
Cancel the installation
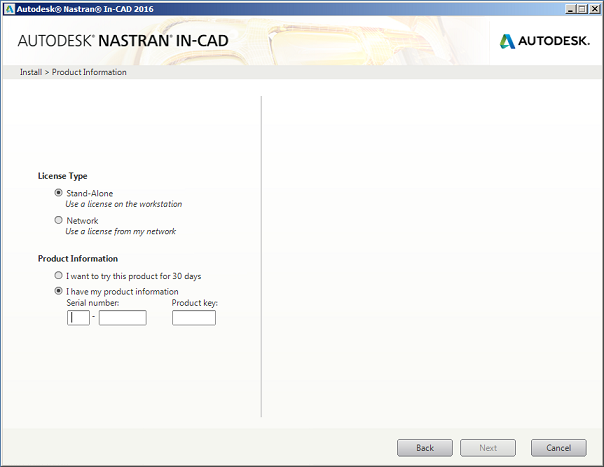point(559,448)
